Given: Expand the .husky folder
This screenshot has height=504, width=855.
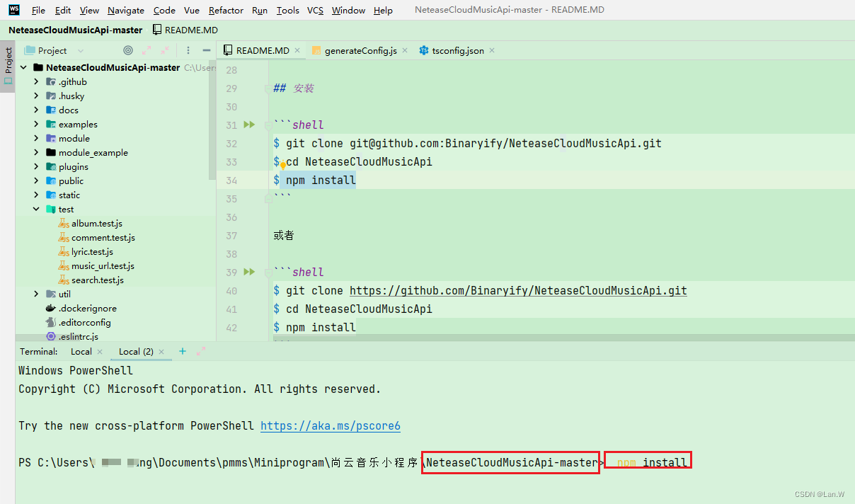Looking at the screenshot, I should pos(36,96).
